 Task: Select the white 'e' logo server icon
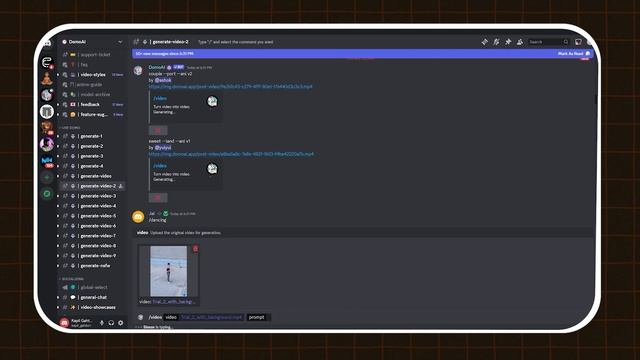point(47,62)
